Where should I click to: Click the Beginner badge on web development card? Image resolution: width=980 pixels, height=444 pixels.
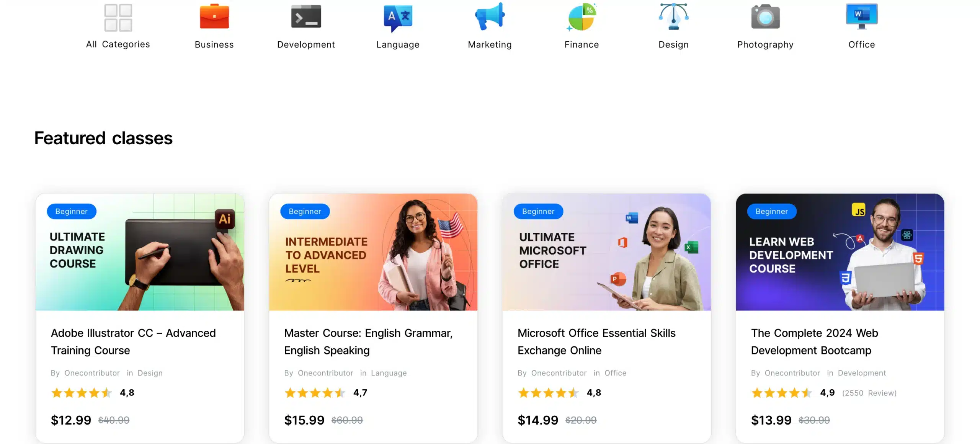tap(772, 211)
